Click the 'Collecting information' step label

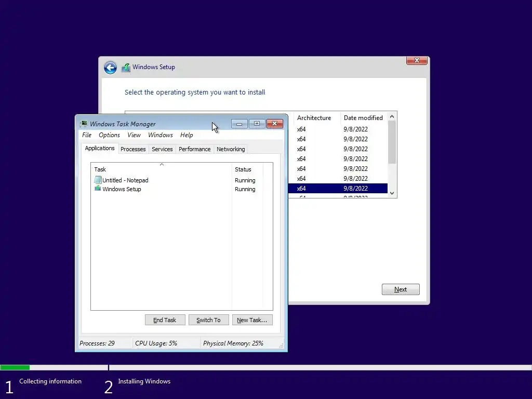[50, 381]
